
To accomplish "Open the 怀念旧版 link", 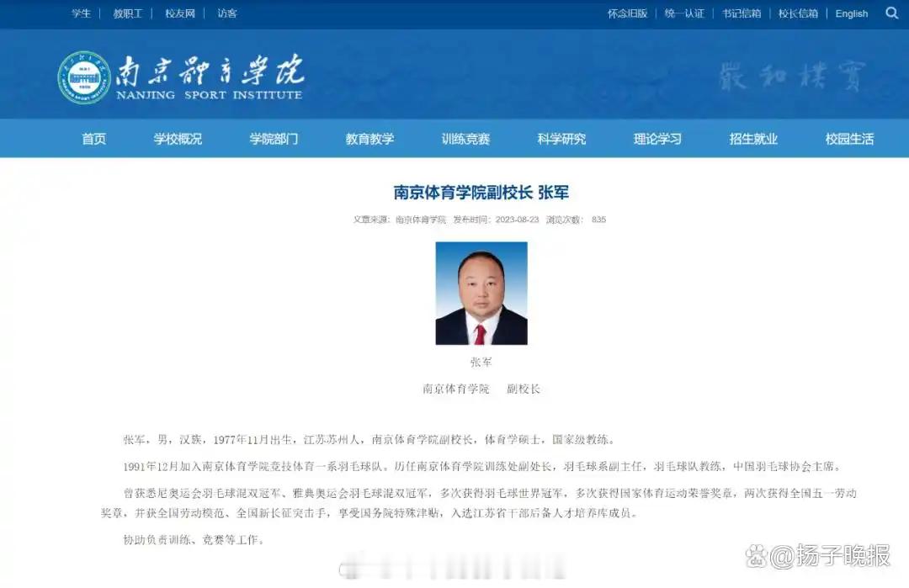I will pos(627,13).
